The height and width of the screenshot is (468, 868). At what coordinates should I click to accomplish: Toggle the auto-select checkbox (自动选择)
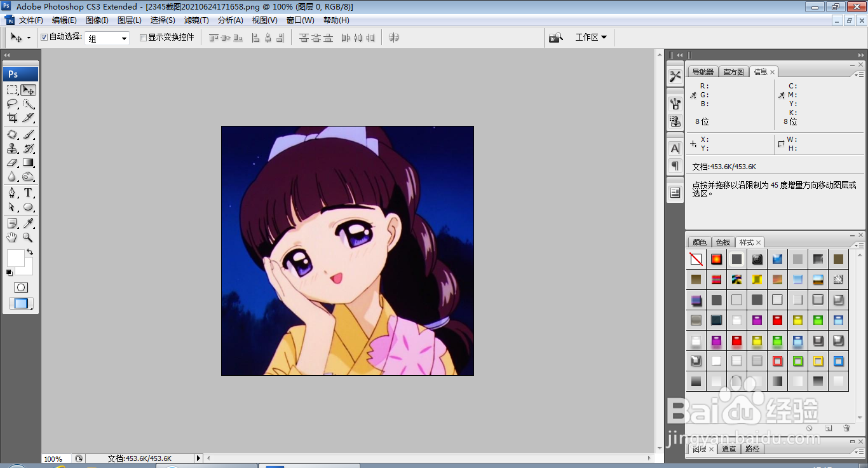pyautogui.click(x=44, y=38)
